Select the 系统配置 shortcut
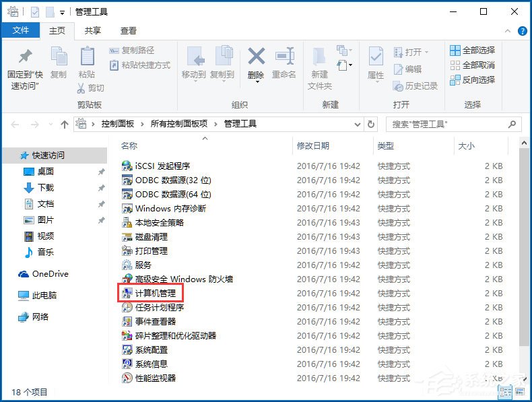The width and height of the screenshot is (532, 402). (x=145, y=350)
